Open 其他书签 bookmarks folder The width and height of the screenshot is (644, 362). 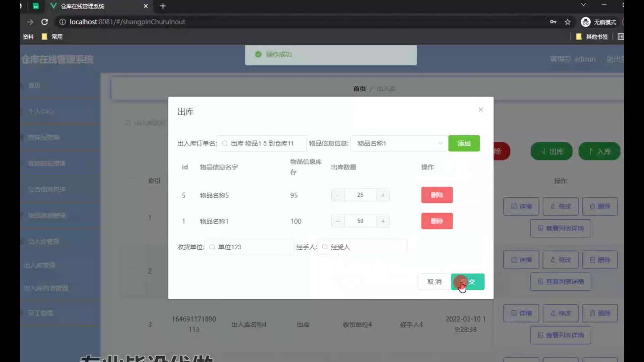click(592, 37)
